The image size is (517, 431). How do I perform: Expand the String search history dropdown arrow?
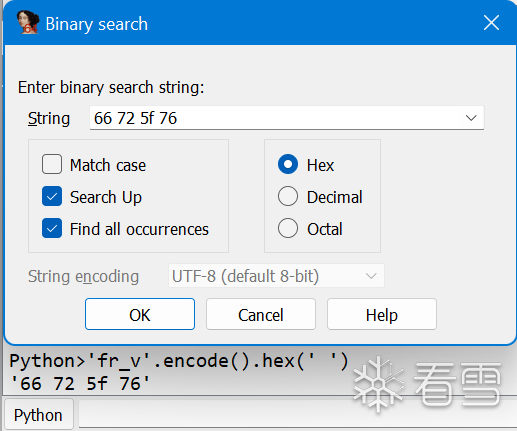coord(471,118)
